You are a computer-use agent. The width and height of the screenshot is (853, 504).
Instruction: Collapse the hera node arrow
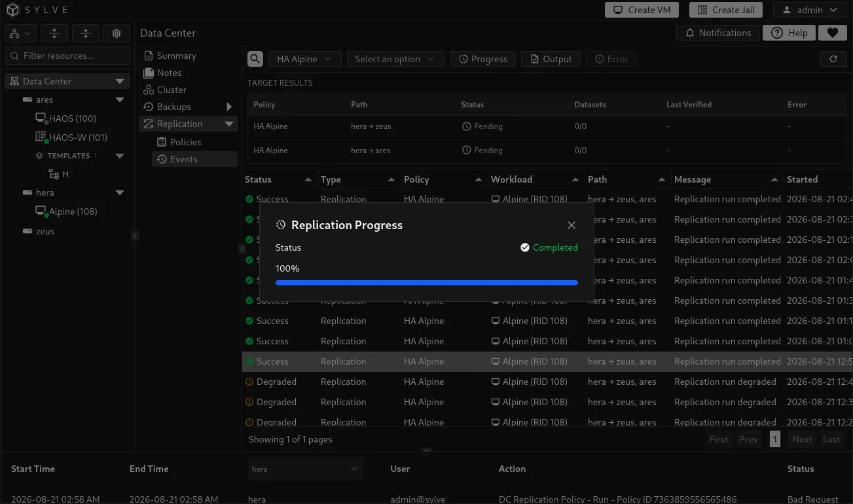(120, 192)
